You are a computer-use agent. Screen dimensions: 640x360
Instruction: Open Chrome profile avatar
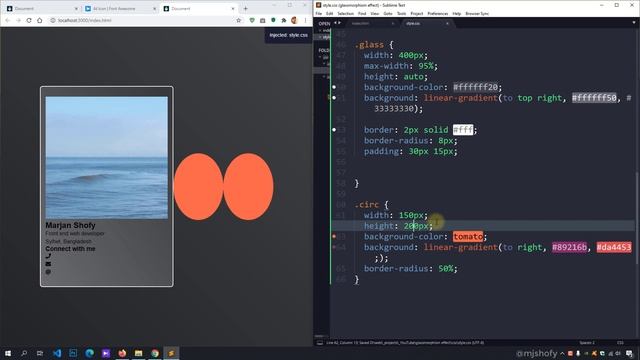[294, 20]
